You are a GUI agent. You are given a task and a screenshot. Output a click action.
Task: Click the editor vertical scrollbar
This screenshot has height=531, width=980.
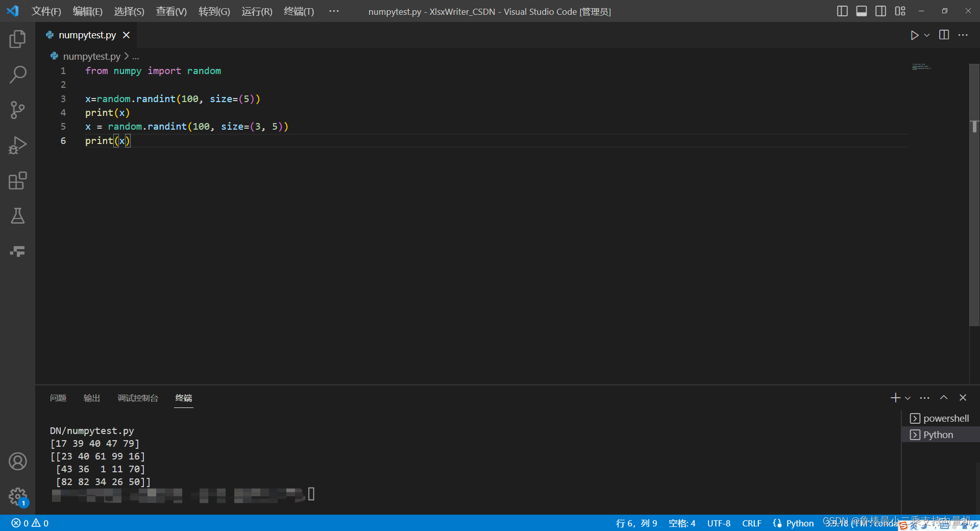974,194
